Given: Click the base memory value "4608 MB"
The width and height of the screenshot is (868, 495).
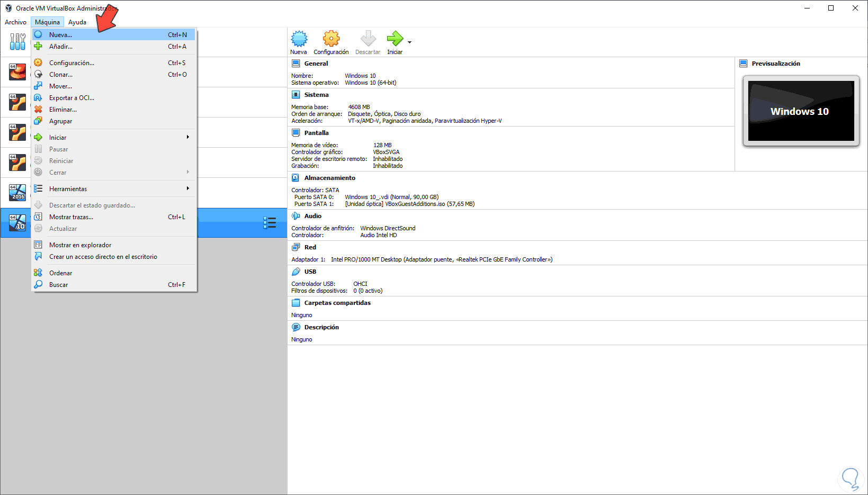Looking at the screenshot, I should pos(359,107).
